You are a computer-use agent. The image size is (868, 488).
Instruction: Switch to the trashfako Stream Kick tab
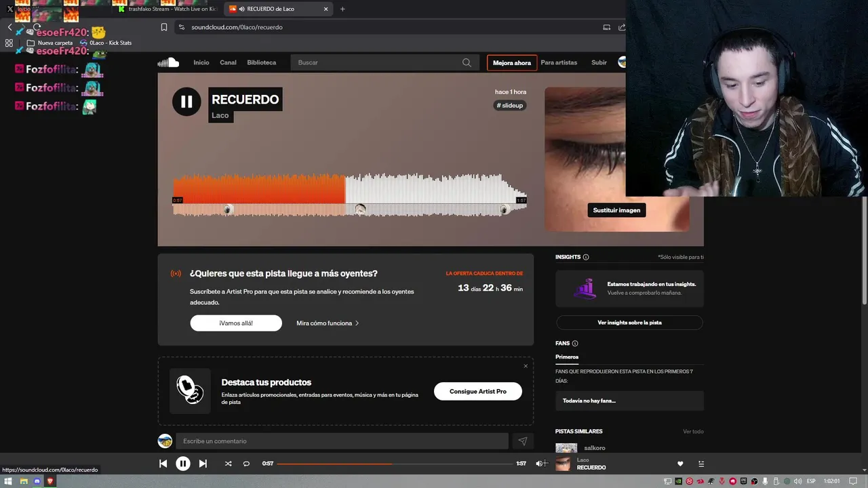[167, 9]
